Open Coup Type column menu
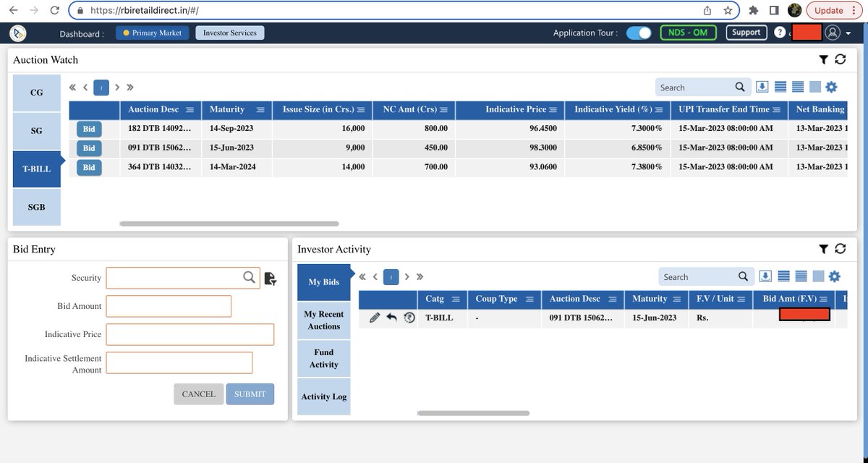 pyautogui.click(x=529, y=300)
